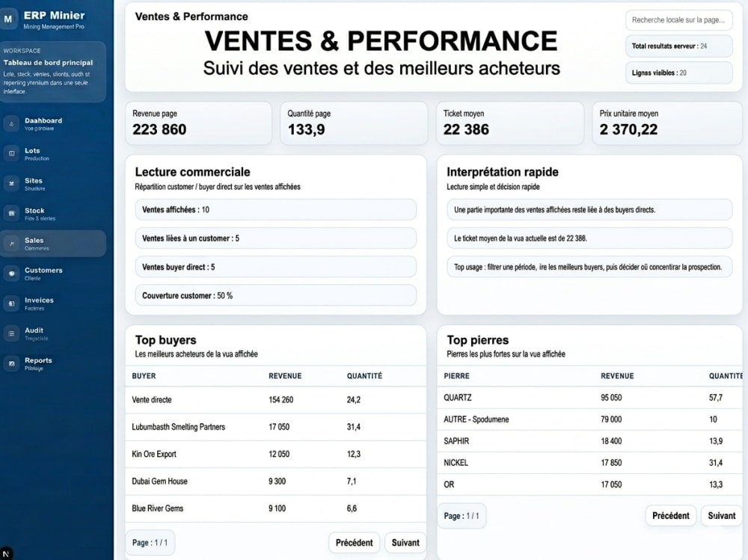The width and height of the screenshot is (748, 560).
Task: Click the BUYER column header
Action: [144, 376]
